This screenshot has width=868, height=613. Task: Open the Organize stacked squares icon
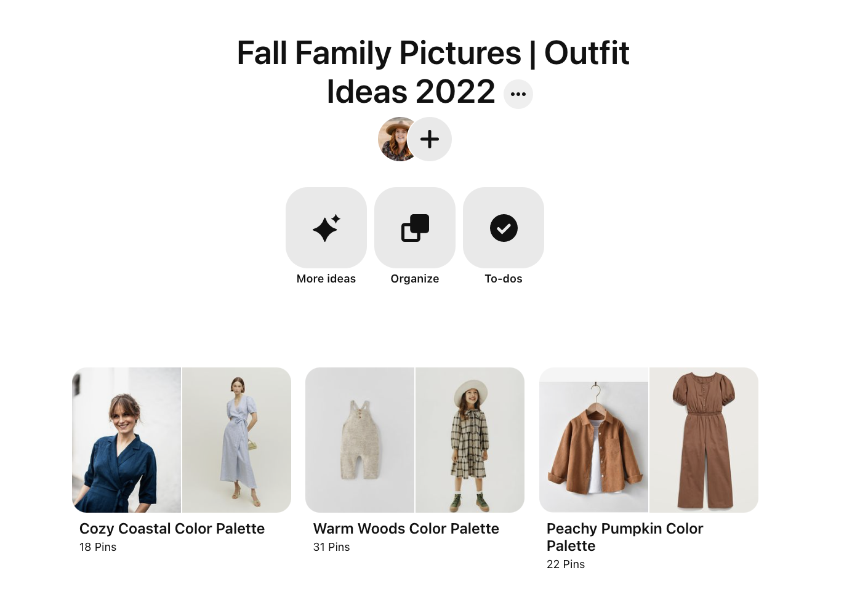(x=415, y=228)
